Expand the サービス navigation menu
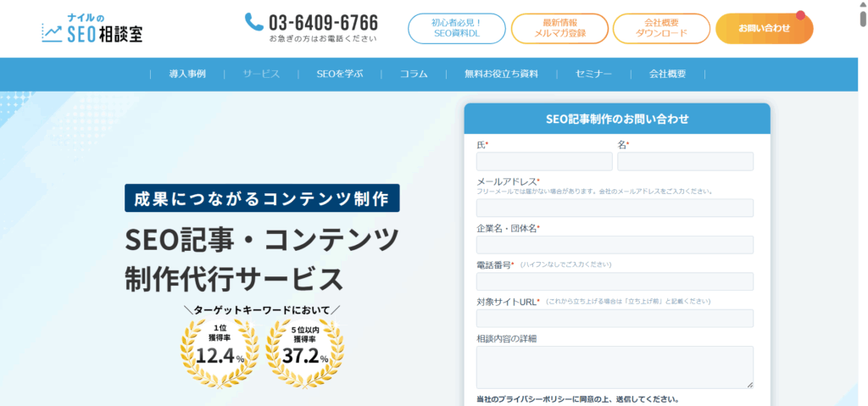 pyautogui.click(x=261, y=74)
